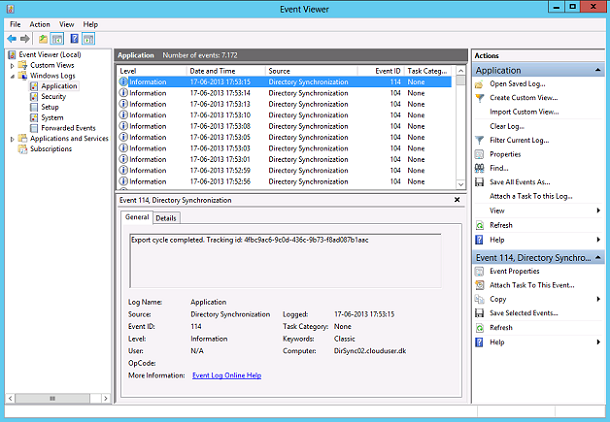Open the View menu in the menu bar
The width and height of the screenshot is (610, 422).
click(67, 25)
